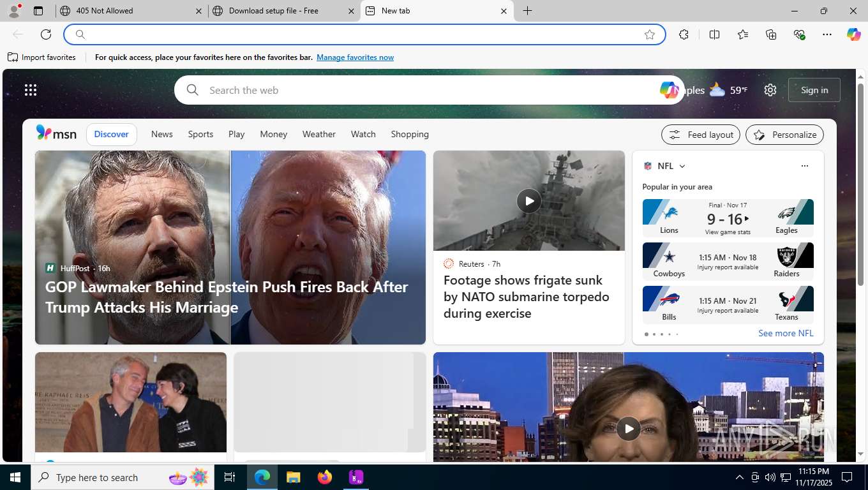Play the city skyline woman video

pyautogui.click(x=628, y=429)
